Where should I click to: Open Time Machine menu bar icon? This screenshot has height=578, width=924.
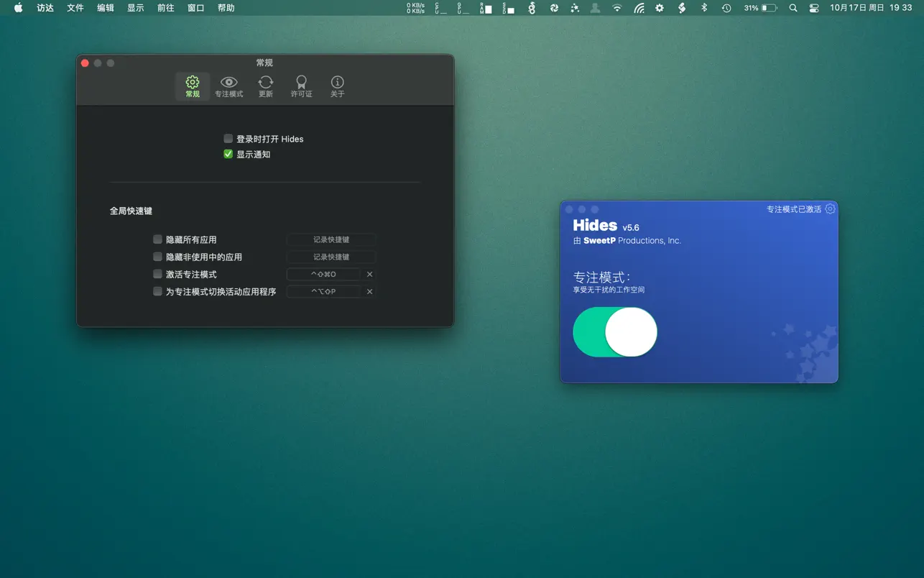pyautogui.click(x=726, y=8)
